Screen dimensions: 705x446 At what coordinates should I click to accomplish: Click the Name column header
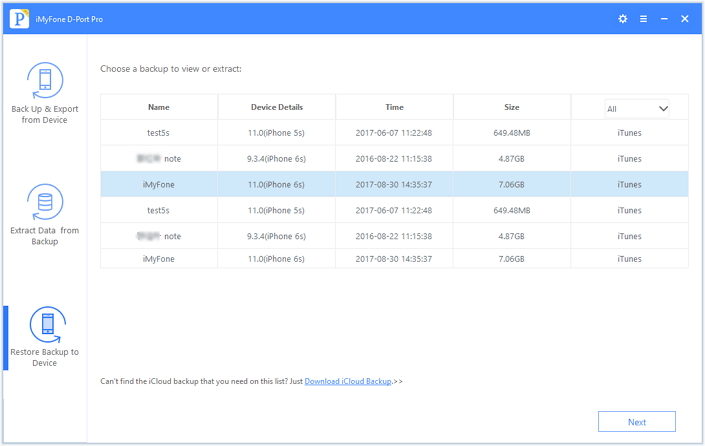tap(159, 107)
